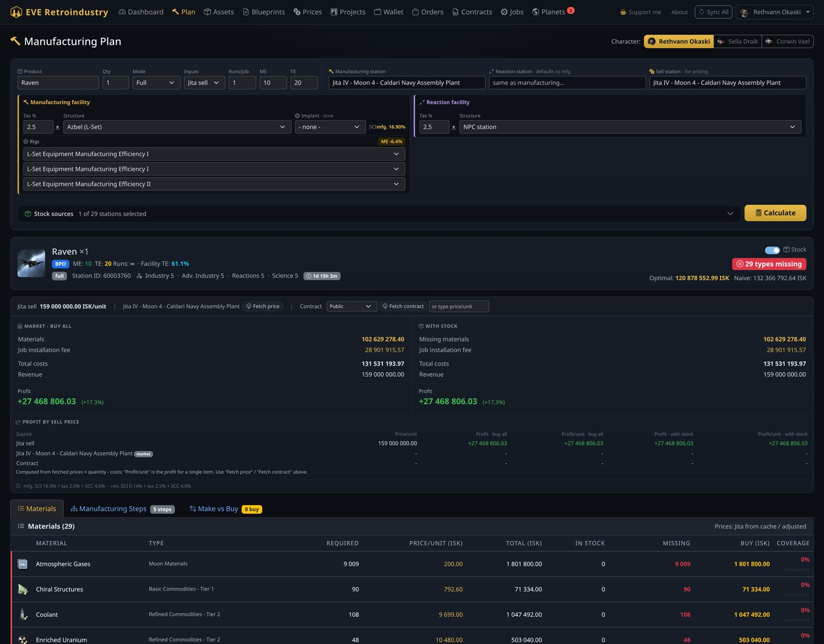The image size is (824, 644).
Task: Open the Rethvann Okaski account menu
Action: (775, 12)
